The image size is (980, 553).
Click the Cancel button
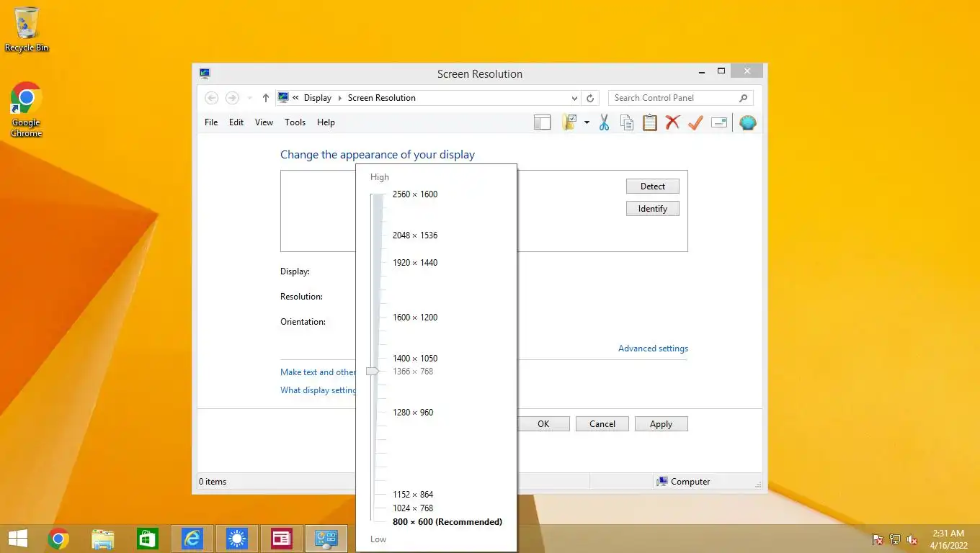pyautogui.click(x=602, y=424)
